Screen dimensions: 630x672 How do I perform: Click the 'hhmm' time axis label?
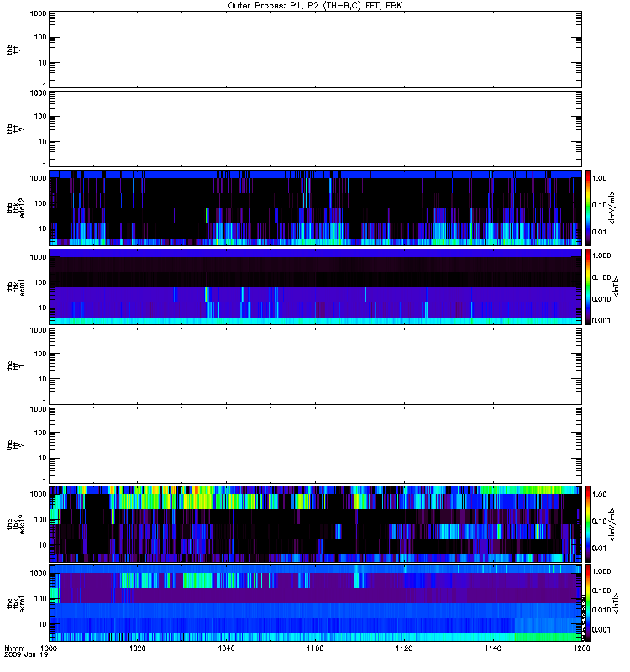(14, 648)
